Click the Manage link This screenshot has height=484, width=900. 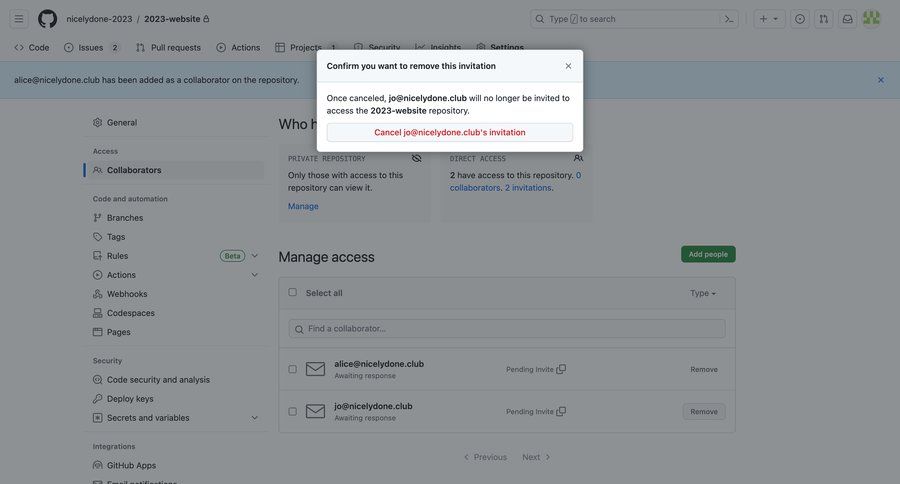click(303, 206)
